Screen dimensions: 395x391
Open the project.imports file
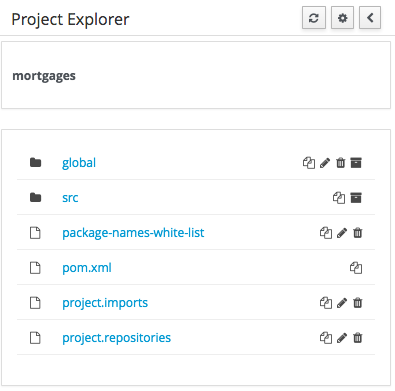click(105, 303)
